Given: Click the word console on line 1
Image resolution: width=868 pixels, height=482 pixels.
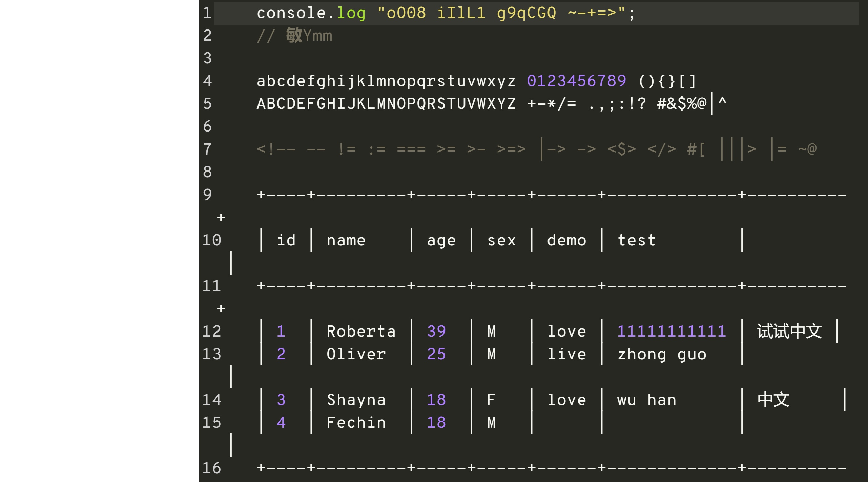Looking at the screenshot, I should click(x=291, y=13).
